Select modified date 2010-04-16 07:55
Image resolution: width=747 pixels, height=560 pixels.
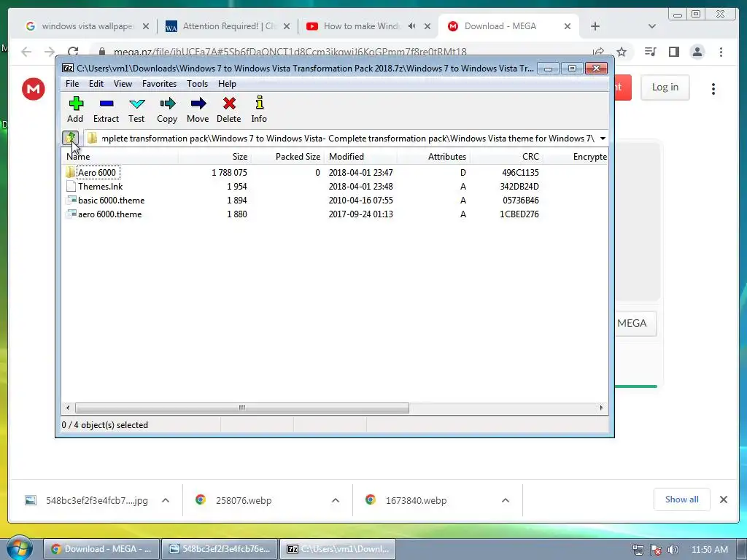pyautogui.click(x=360, y=201)
